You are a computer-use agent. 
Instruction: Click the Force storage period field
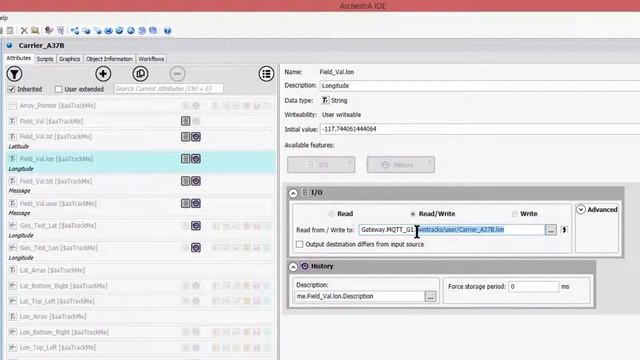pyautogui.click(x=533, y=287)
